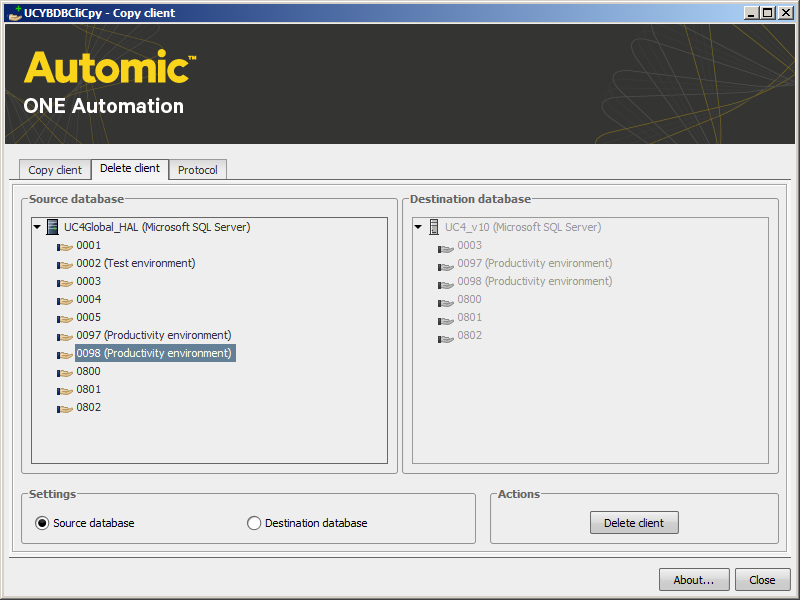Select source client 0098 (Productivity environment)
This screenshot has height=600, width=800.
155,353
